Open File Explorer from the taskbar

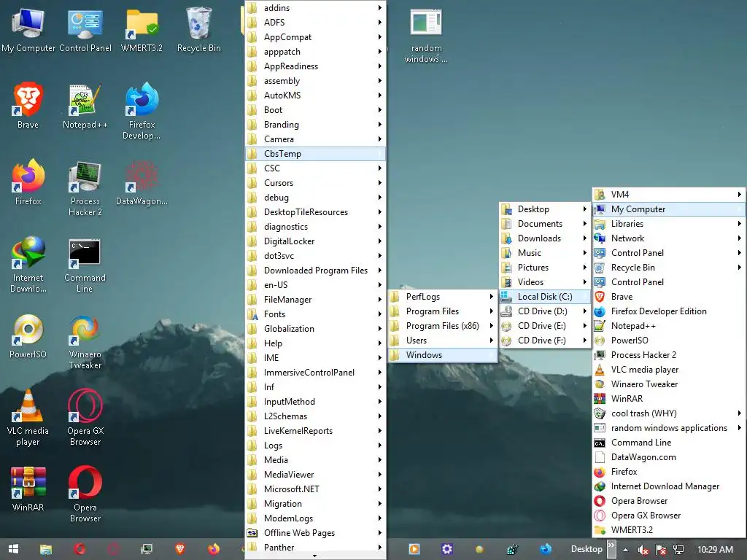46,549
